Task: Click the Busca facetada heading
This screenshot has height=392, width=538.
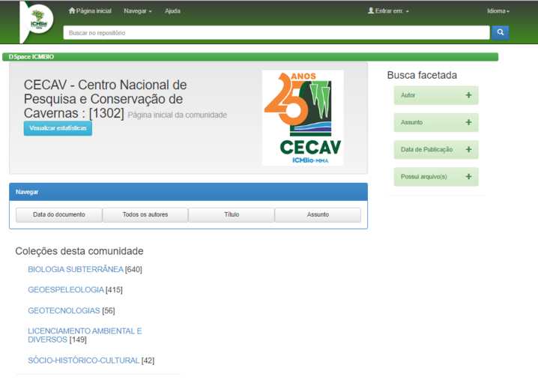Action: point(422,75)
